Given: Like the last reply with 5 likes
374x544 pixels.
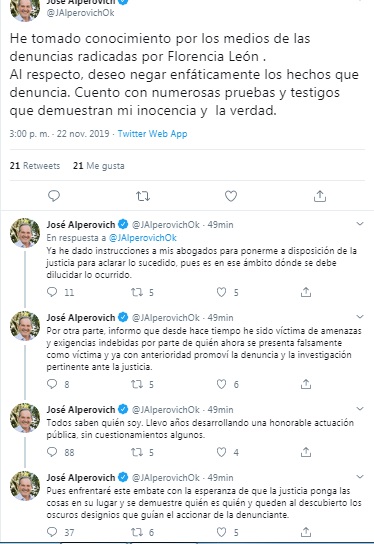Looking at the screenshot, I should pos(221,532).
